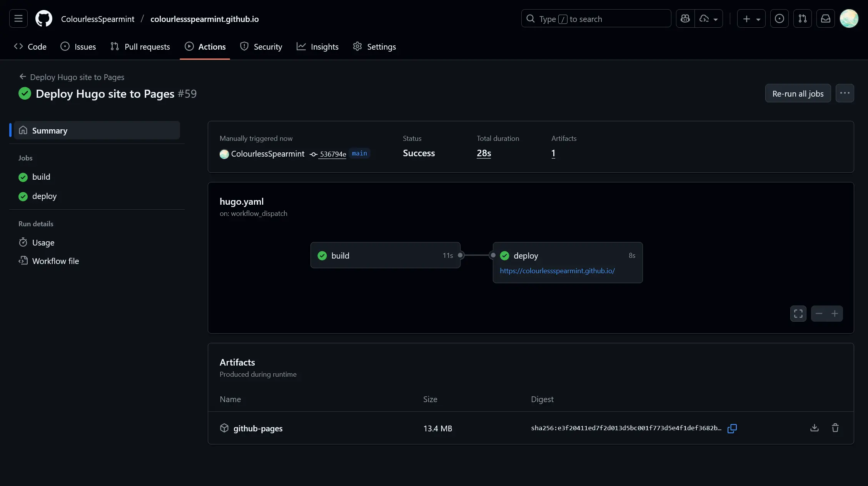Screen dimensions: 868x486
Task: Select Summary in the sidebar
Action: point(97,130)
